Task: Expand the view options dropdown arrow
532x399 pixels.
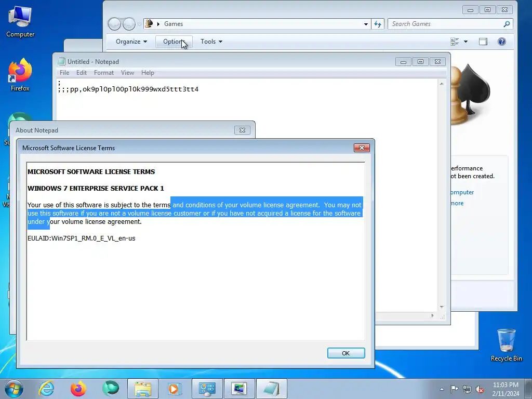Action: click(465, 42)
